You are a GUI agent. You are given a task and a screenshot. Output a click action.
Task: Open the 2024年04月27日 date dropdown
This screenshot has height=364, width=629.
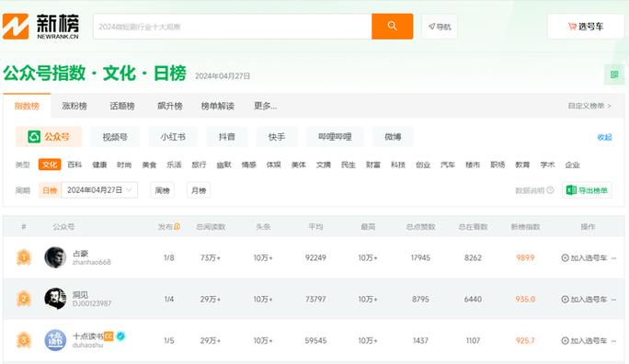click(x=99, y=190)
